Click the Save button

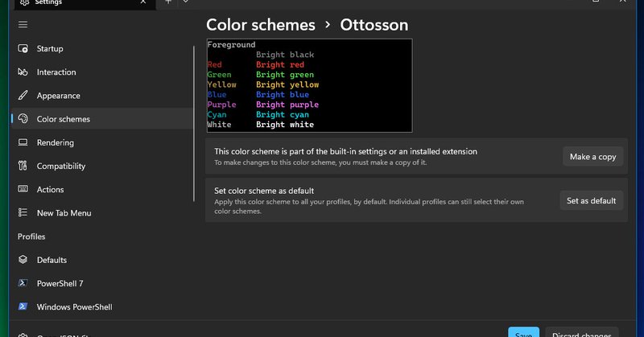524,332
